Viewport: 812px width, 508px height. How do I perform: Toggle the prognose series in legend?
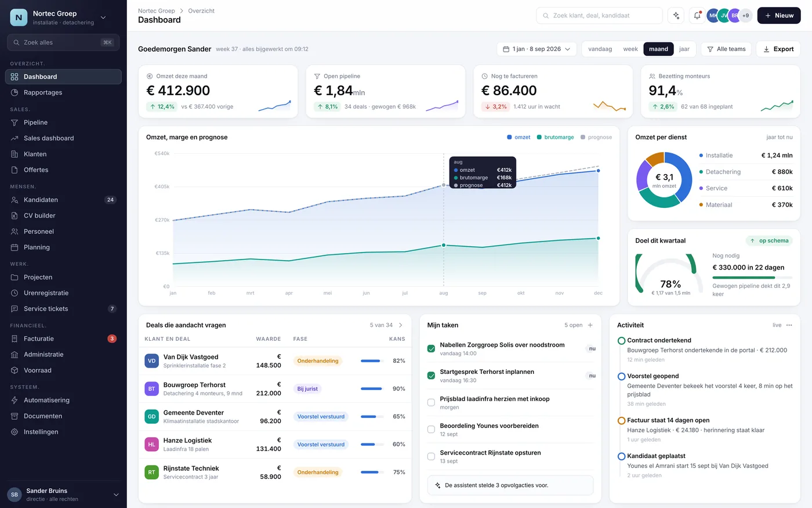pos(596,137)
